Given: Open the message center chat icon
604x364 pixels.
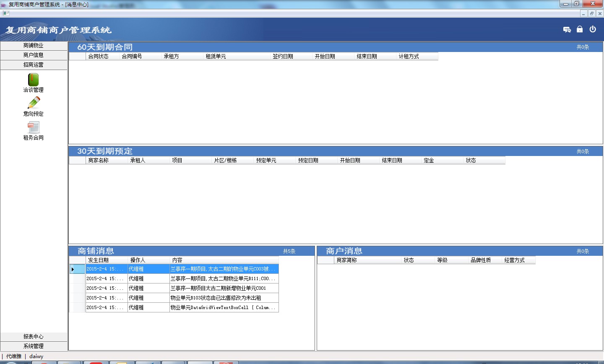Looking at the screenshot, I should [x=567, y=29].
